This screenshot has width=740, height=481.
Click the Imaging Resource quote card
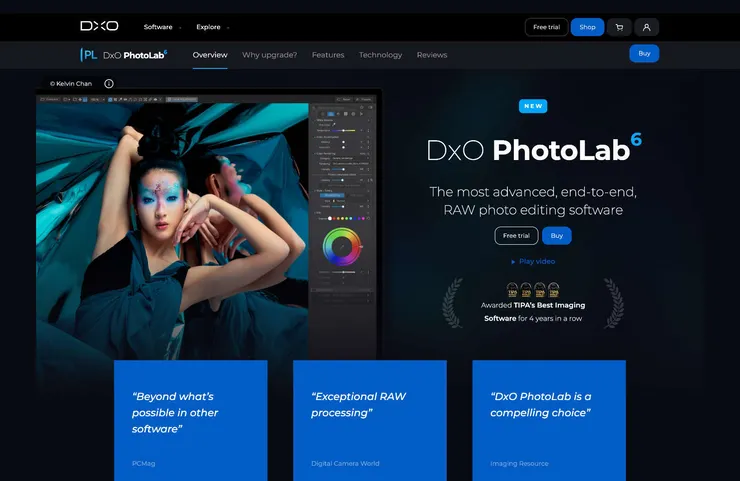point(549,420)
